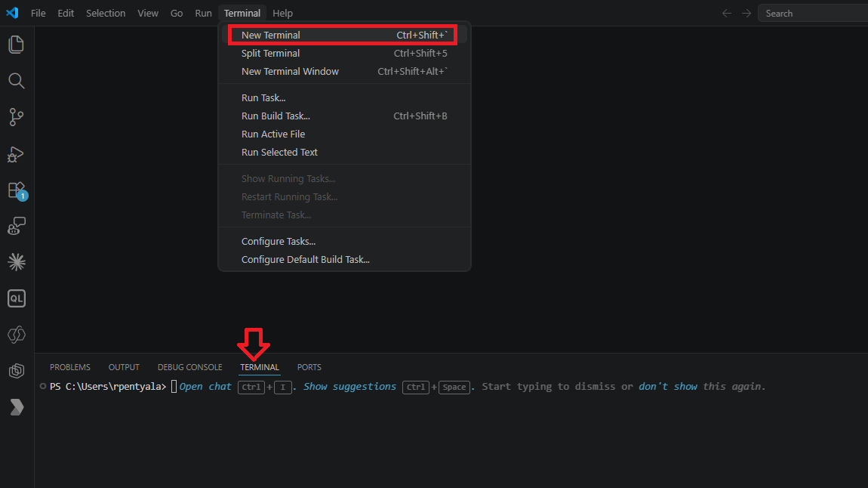The width and height of the screenshot is (868, 488).
Task: Open the Explorer view in activity bar
Action: coord(17,45)
